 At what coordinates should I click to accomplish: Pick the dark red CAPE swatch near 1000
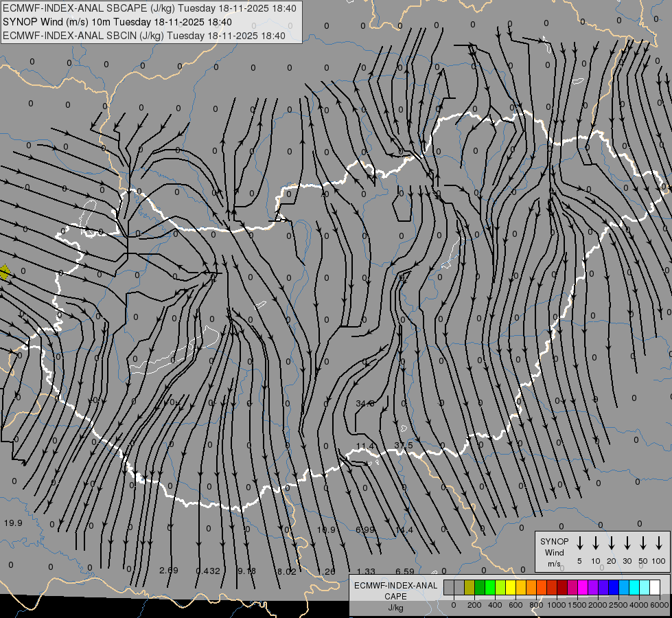[x=562, y=588]
